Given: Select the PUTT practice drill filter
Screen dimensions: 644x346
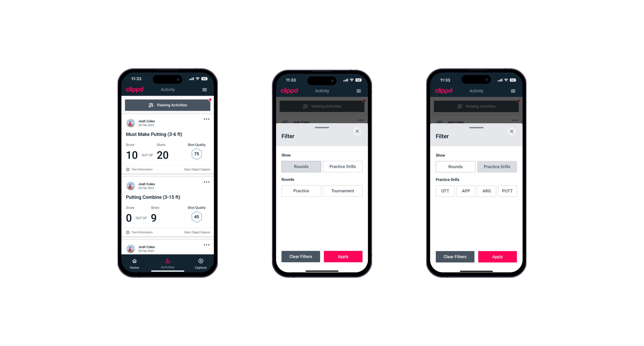Looking at the screenshot, I should 508,191.
